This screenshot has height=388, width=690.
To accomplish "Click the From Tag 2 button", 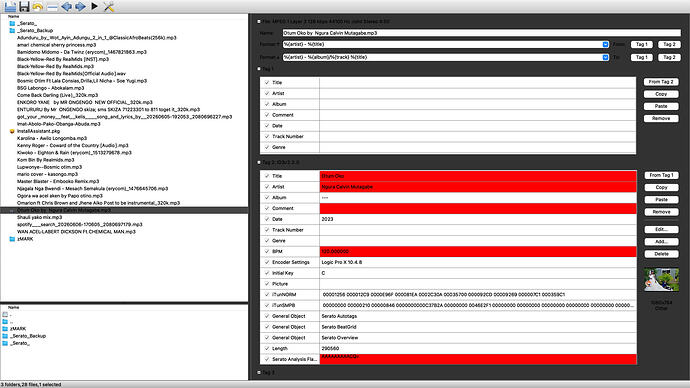I will (x=661, y=82).
